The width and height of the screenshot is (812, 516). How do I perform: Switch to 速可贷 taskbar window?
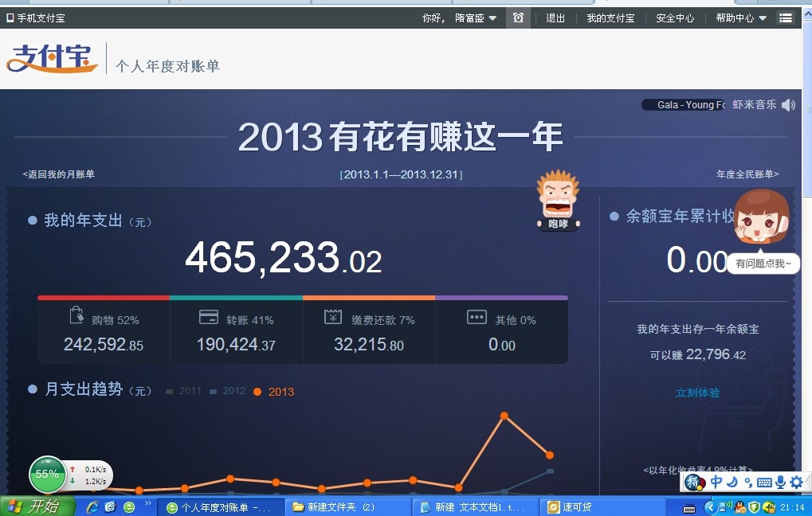pyautogui.click(x=602, y=507)
